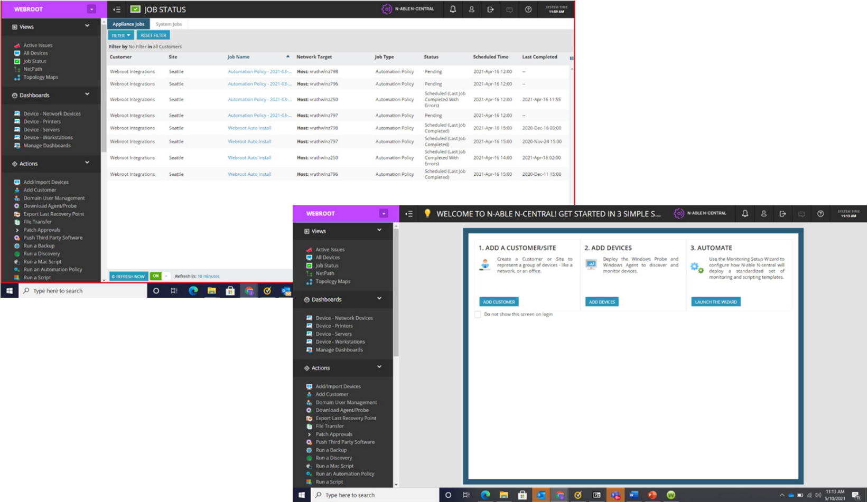The image size is (868, 502).
Task: Click the sign-out icon in Job Status window
Action: click(490, 10)
